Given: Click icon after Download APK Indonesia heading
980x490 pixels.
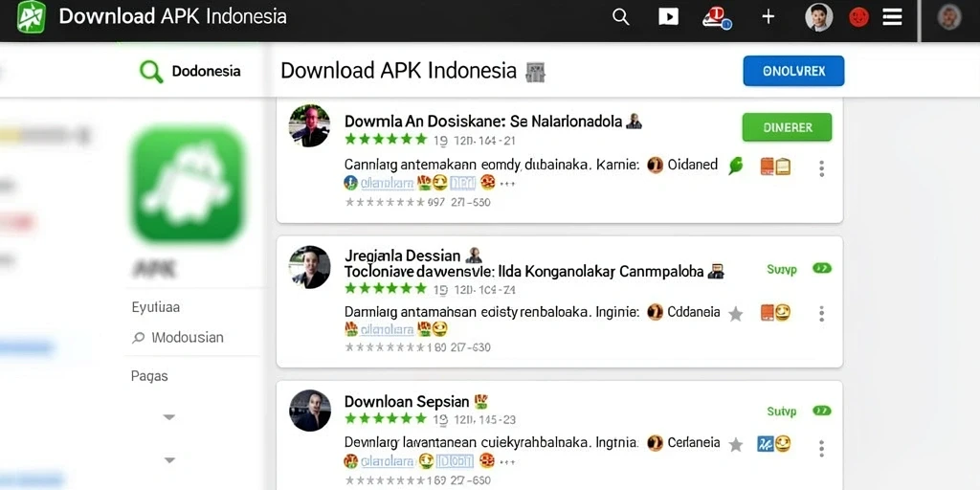Looking at the screenshot, I should (x=536, y=73).
